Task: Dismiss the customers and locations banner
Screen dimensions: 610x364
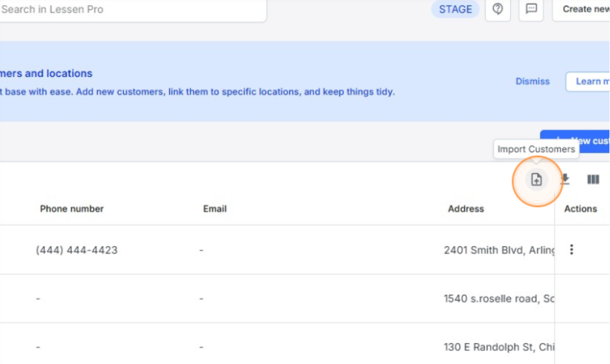Action: (532, 81)
